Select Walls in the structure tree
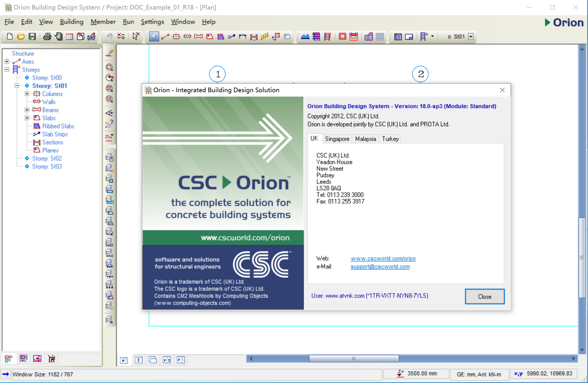588x383 pixels. point(49,102)
